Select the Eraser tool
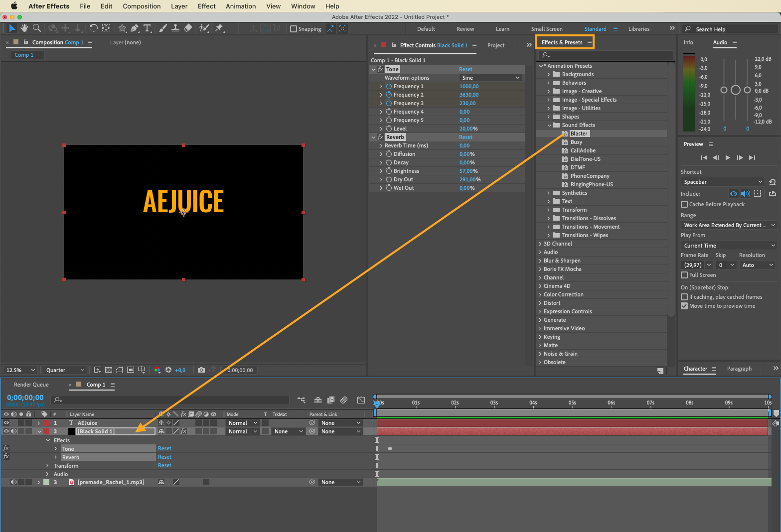Viewport: 781px width, 532px height. pos(188,28)
